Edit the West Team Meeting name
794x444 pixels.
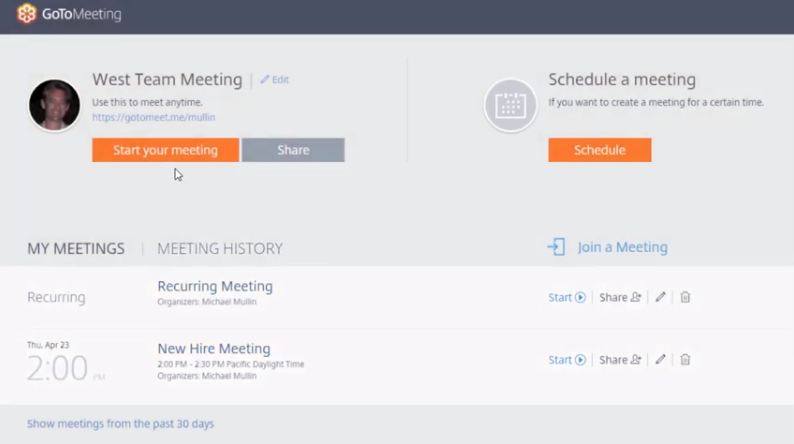click(274, 79)
